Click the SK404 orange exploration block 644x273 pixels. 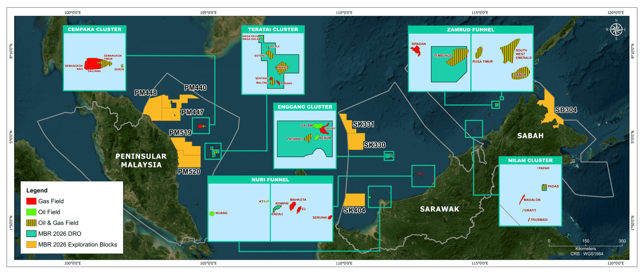(x=354, y=200)
